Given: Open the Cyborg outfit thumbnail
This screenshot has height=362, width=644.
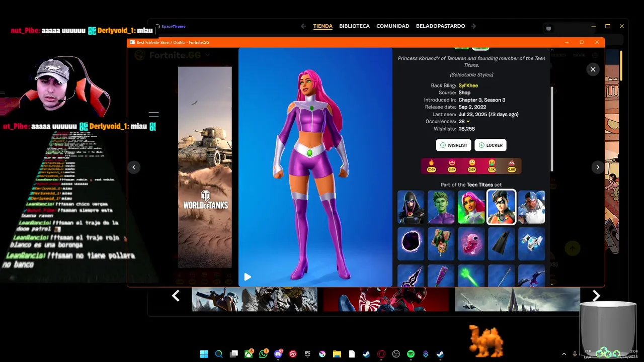Looking at the screenshot, I should (x=531, y=207).
